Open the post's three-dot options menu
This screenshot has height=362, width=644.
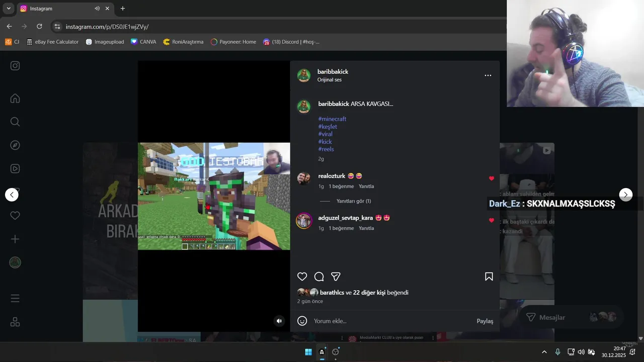(488, 75)
